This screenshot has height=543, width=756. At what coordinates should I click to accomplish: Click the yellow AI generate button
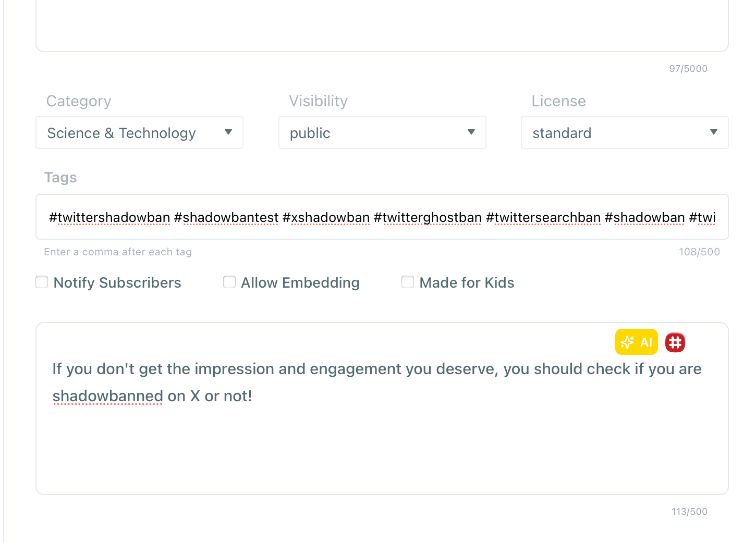coord(636,342)
